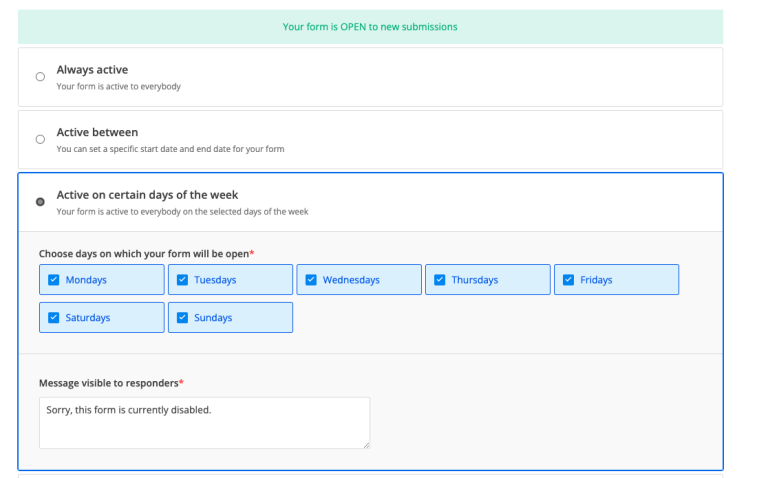768x478 pixels.
Task: Click 'Your form is active to everybody' text
Action: coord(119,87)
